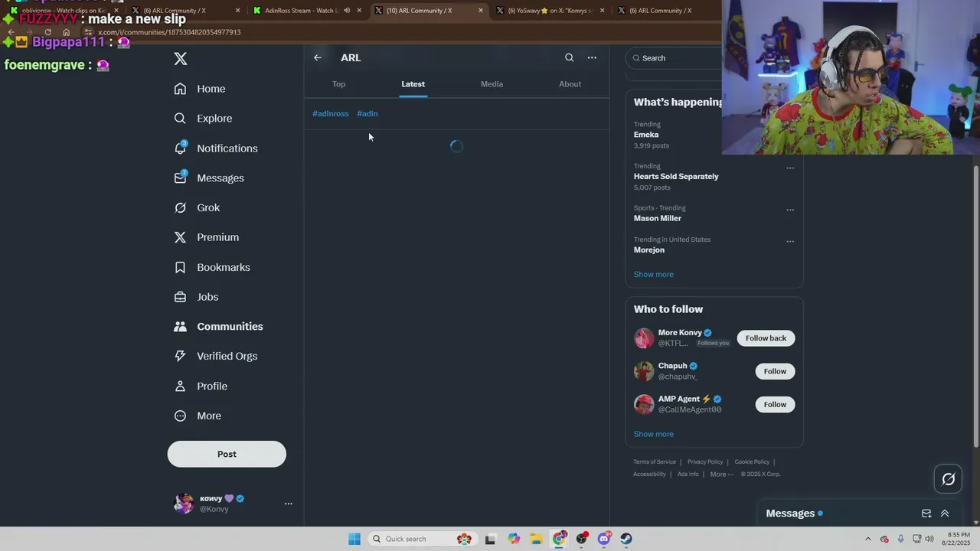980x551 pixels.
Task: Open the Accessibility footer link
Action: click(649, 474)
